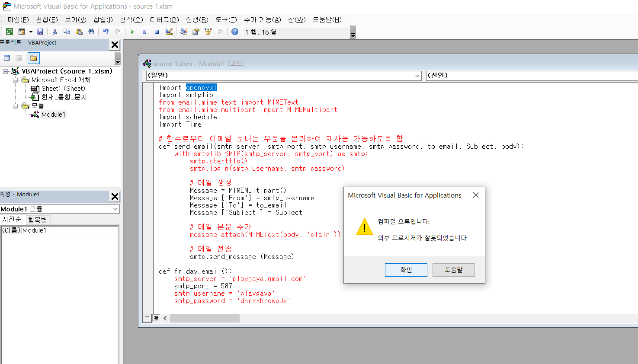Screen dimensions: 638x364
Task: Click View Object icon in the project panel
Action: click(x=19, y=58)
